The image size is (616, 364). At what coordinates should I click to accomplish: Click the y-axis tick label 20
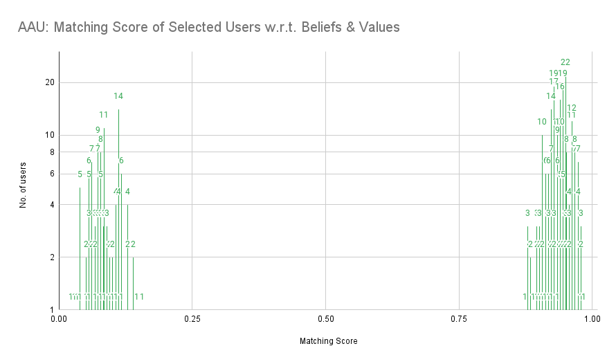click(50, 82)
